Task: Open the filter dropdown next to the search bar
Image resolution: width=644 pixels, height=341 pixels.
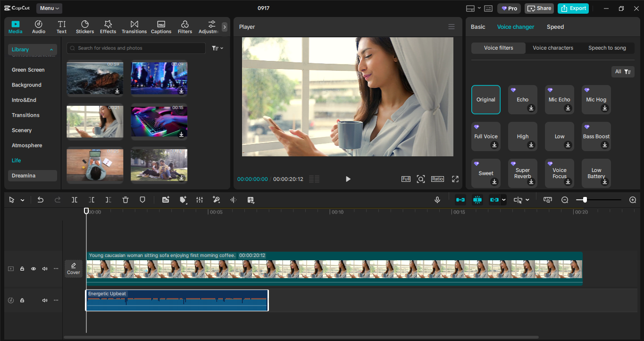Action: tap(217, 48)
